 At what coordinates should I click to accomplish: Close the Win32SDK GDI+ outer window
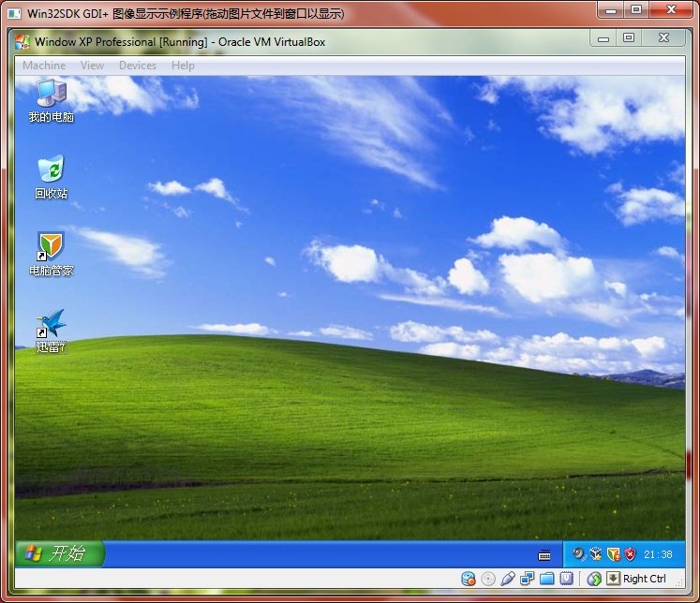click(671, 9)
